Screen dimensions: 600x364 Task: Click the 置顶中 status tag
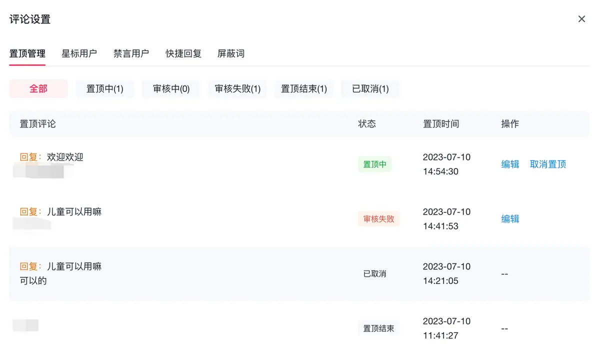(374, 164)
